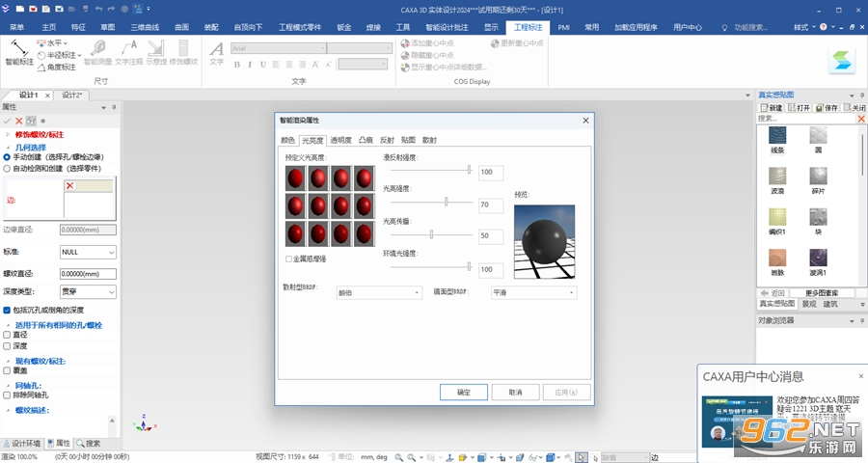Enable the 直径 checkbox
Screen dimensions: 868x463
pyautogui.click(x=7, y=335)
